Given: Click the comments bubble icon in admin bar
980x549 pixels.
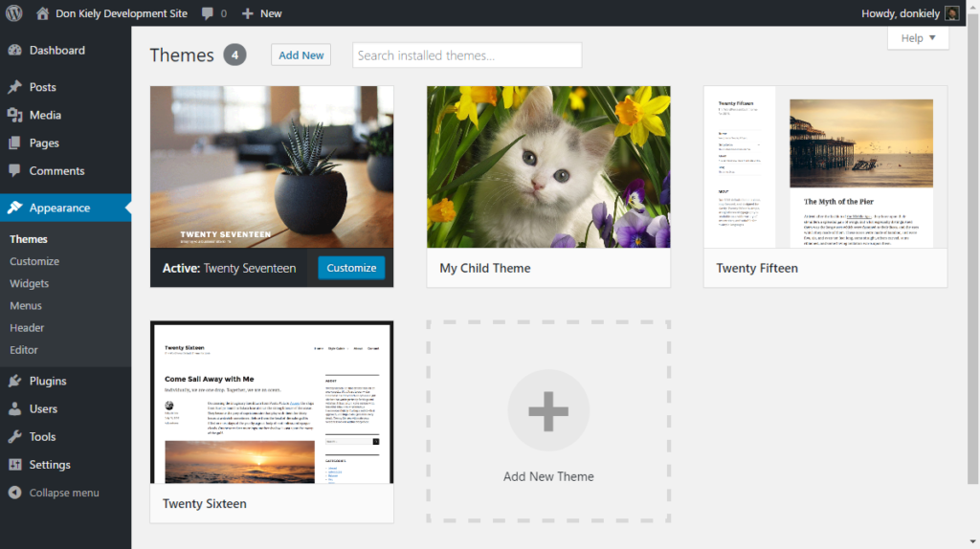Looking at the screenshot, I should point(208,13).
